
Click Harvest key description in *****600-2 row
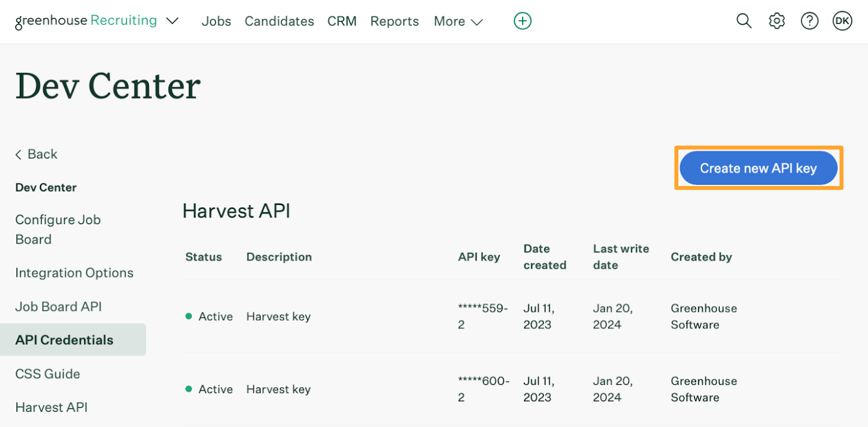click(x=278, y=389)
